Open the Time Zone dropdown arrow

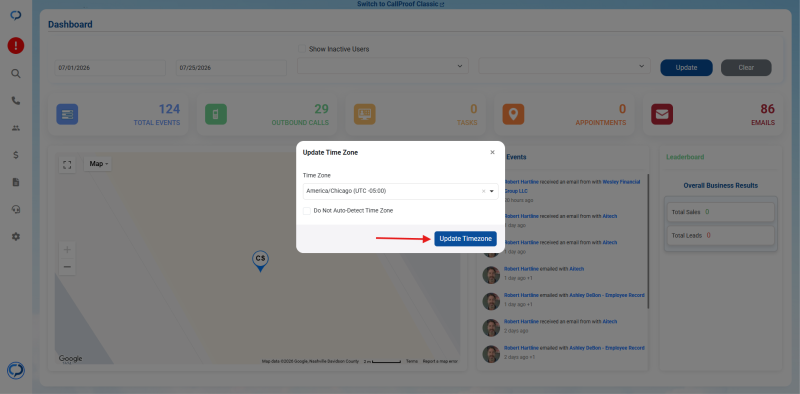pyautogui.click(x=492, y=191)
